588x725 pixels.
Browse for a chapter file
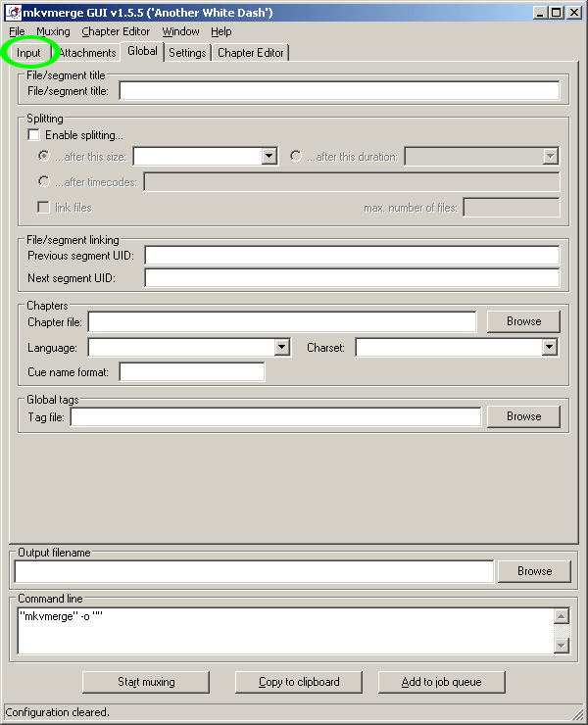(523, 321)
